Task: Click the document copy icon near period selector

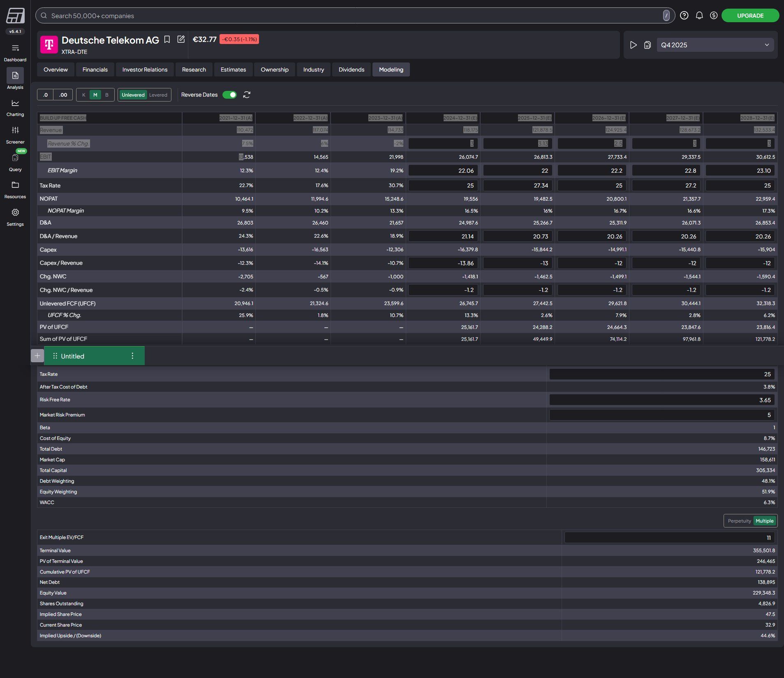Action: (648, 45)
